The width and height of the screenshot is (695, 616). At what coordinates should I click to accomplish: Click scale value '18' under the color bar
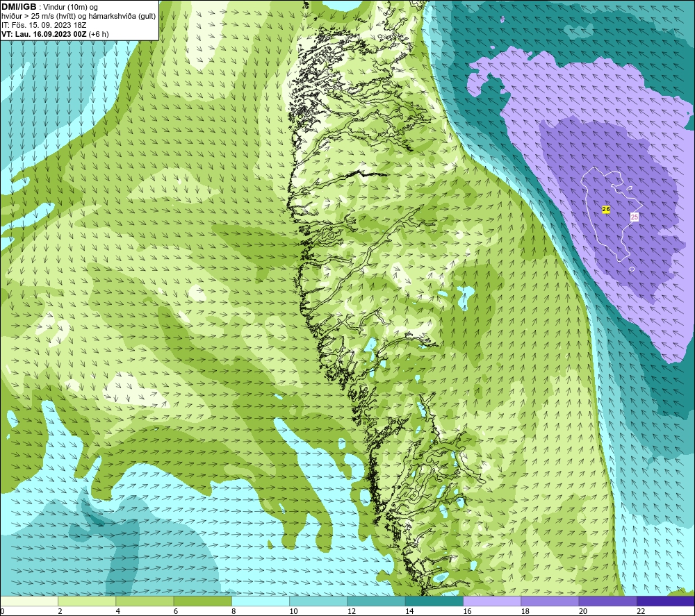click(525, 611)
